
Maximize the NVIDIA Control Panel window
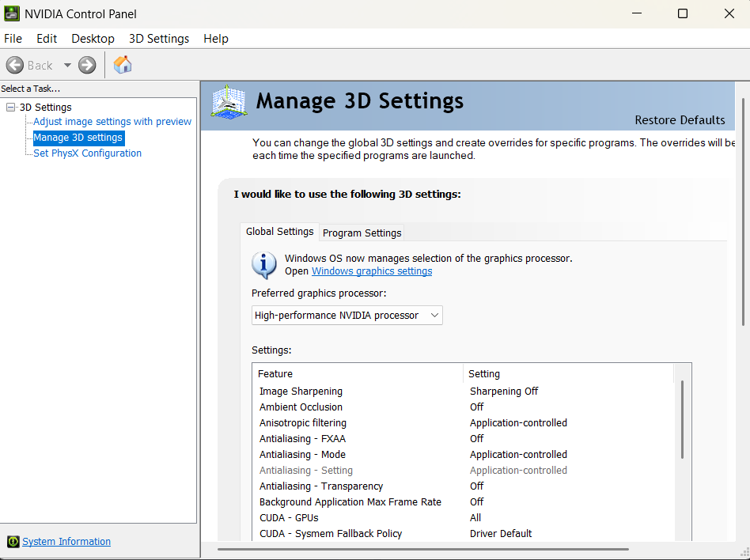pos(683,13)
